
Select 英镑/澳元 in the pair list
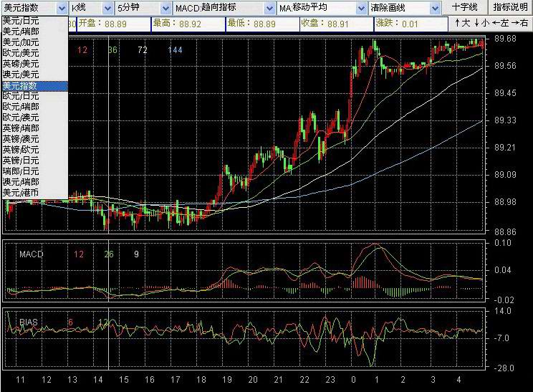pyautogui.click(x=34, y=139)
